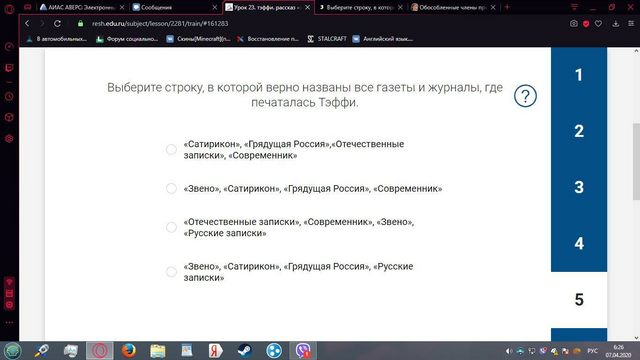Click the question mark help icon
This screenshot has width=640, height=360.
click(x=525, y=96)
